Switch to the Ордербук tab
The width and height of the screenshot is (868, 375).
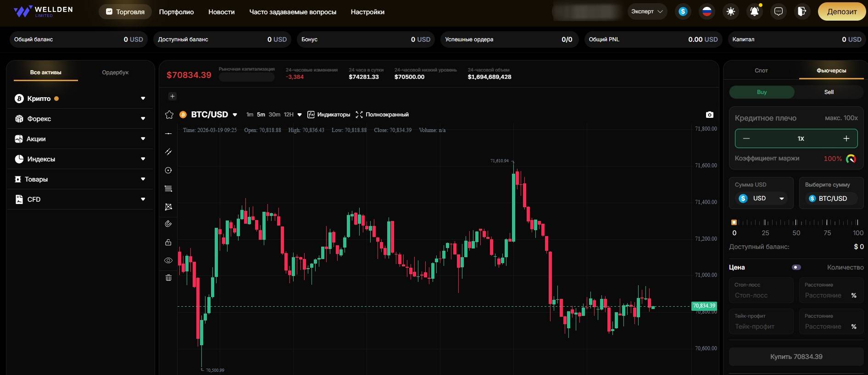coord(115,72)
